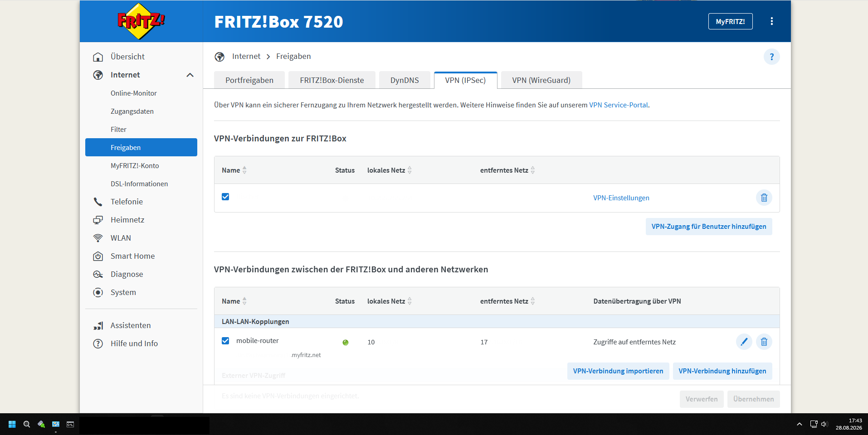
Task: Click the MyFRITZ! button
Action: pos(730,21)
